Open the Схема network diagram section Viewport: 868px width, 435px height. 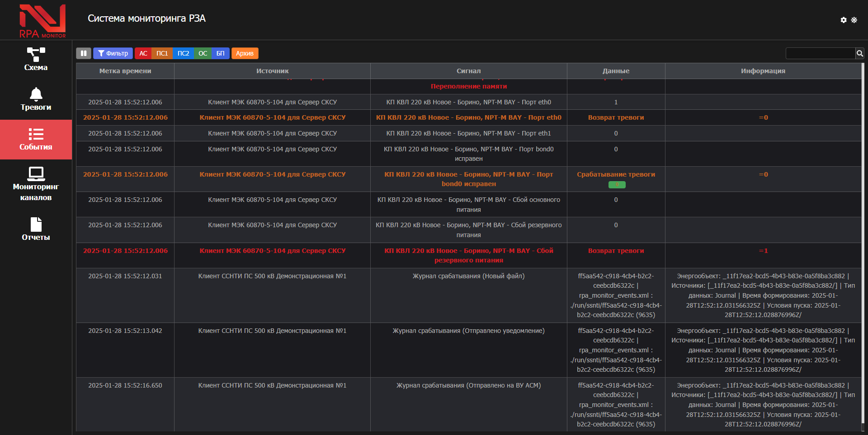pos(36,60)
